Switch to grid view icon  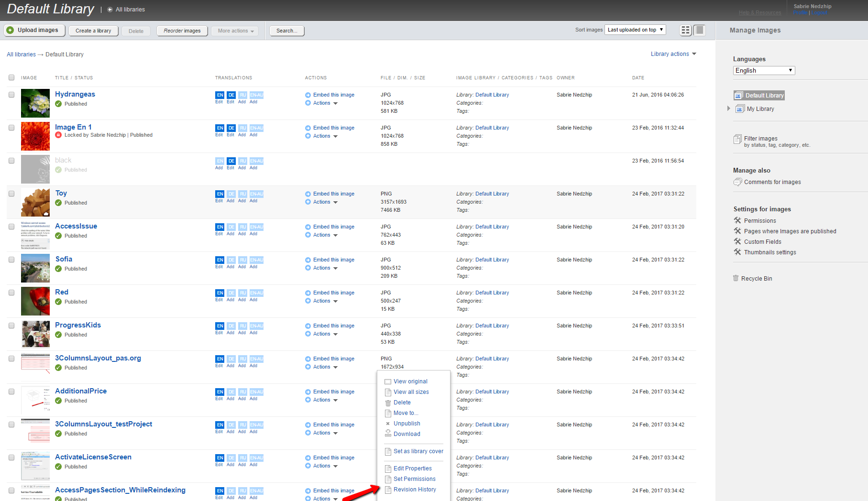click(x=685, y=31)
